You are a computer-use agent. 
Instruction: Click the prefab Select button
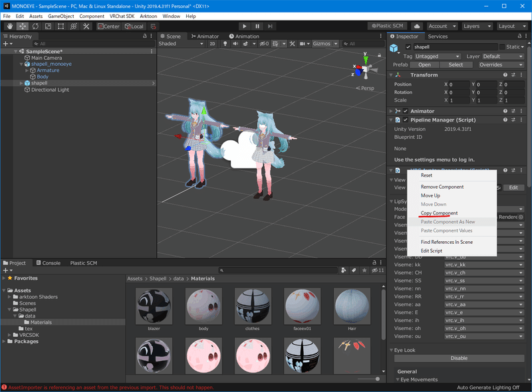[x=456, y=64]
